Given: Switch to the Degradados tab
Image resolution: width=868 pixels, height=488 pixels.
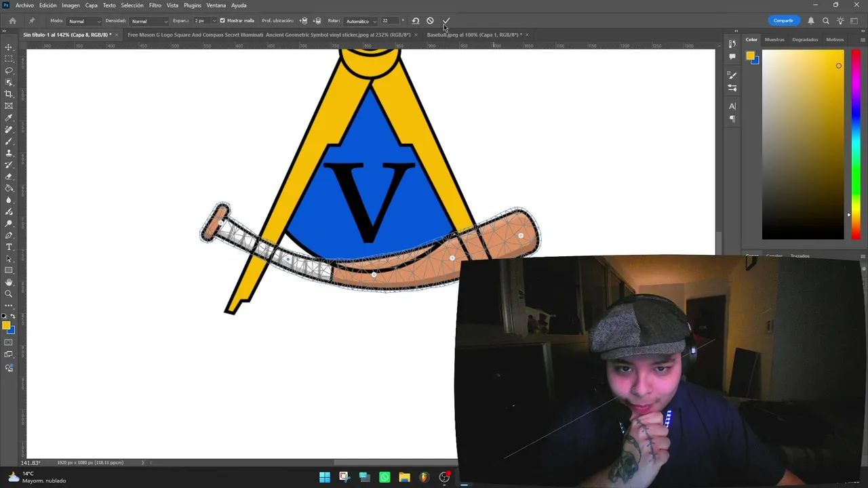Looking at the screenshot, I should [805, 39].
